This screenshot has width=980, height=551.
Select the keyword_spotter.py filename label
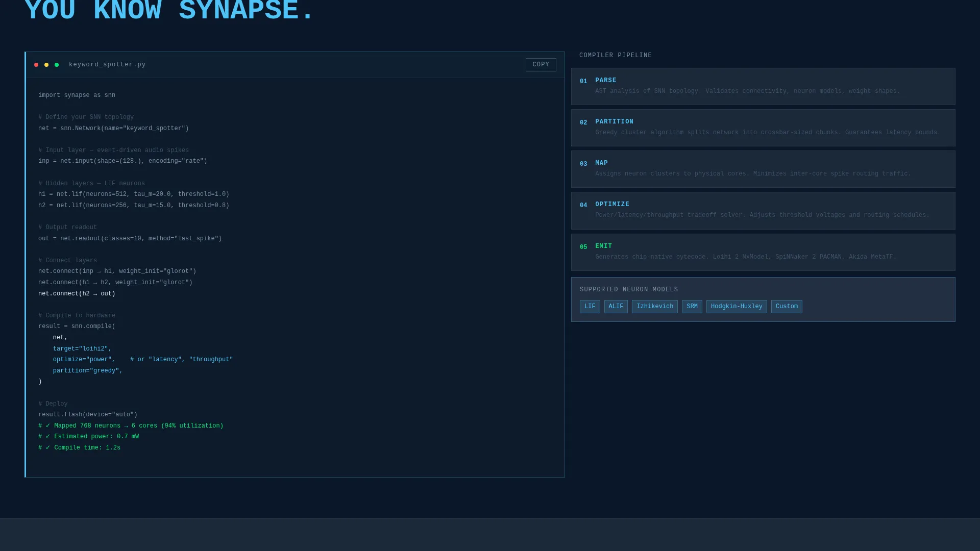pos(107,65)
